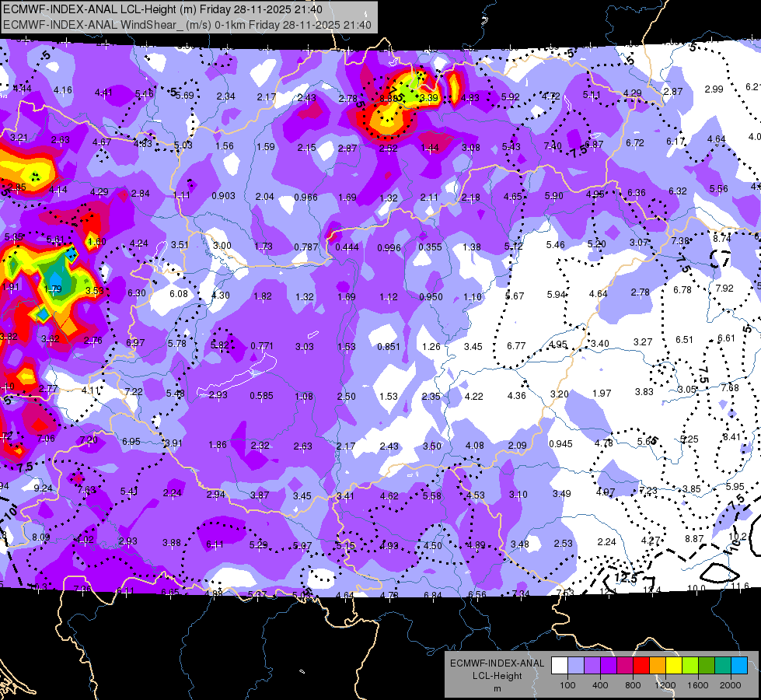Click the wind shear value '8.09'

(40, 537)
